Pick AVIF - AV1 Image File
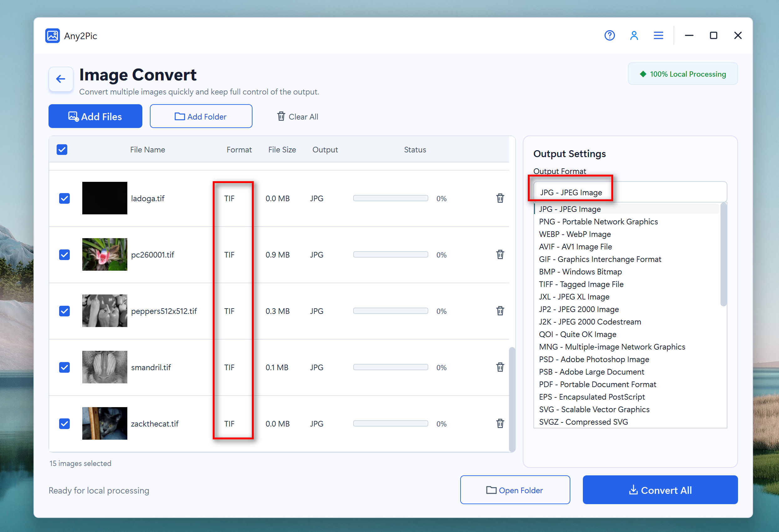The height and width of the screenshot is (532, 779). [x=627, y=247]
